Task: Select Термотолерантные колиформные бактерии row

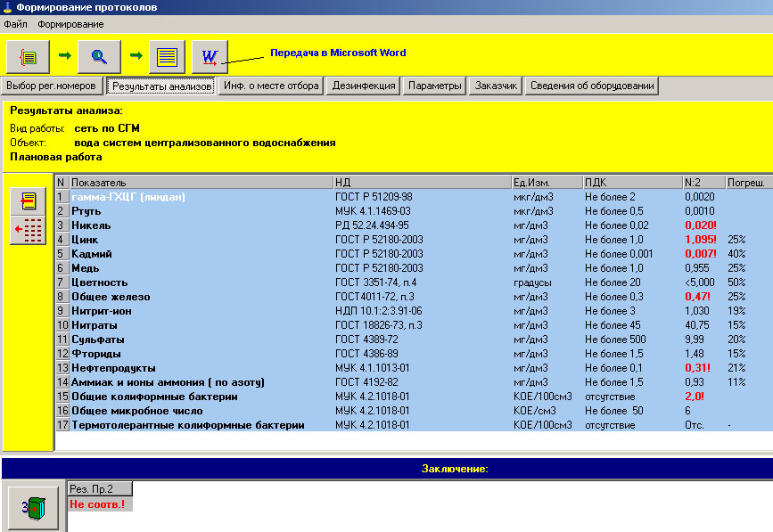Action: click(x=414, y=426)
